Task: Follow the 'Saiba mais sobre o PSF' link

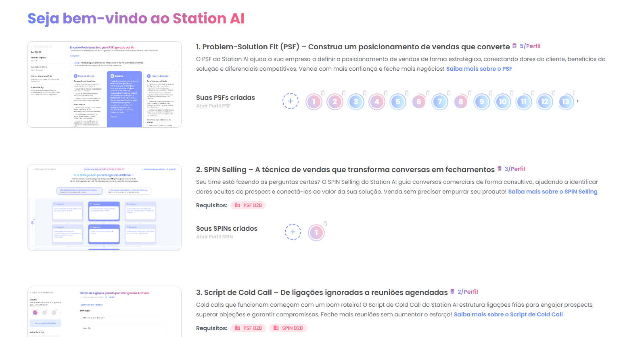Action: [x=479, y=69]
